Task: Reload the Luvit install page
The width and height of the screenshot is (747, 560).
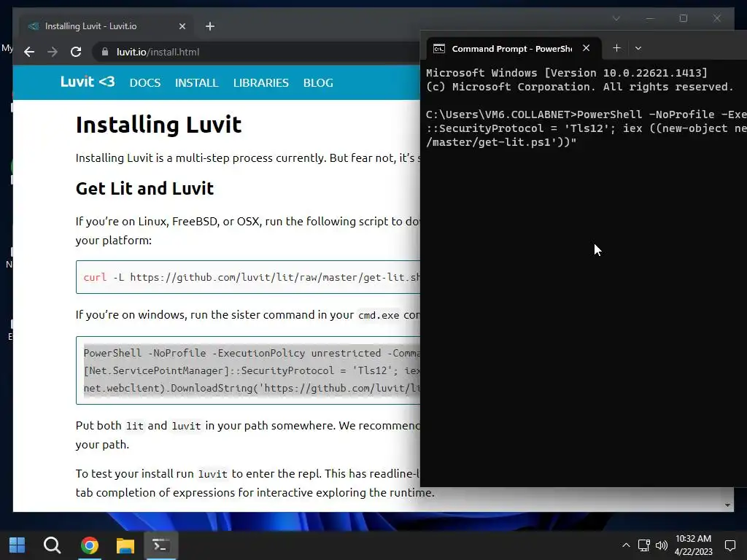Action: coord(76,52)
